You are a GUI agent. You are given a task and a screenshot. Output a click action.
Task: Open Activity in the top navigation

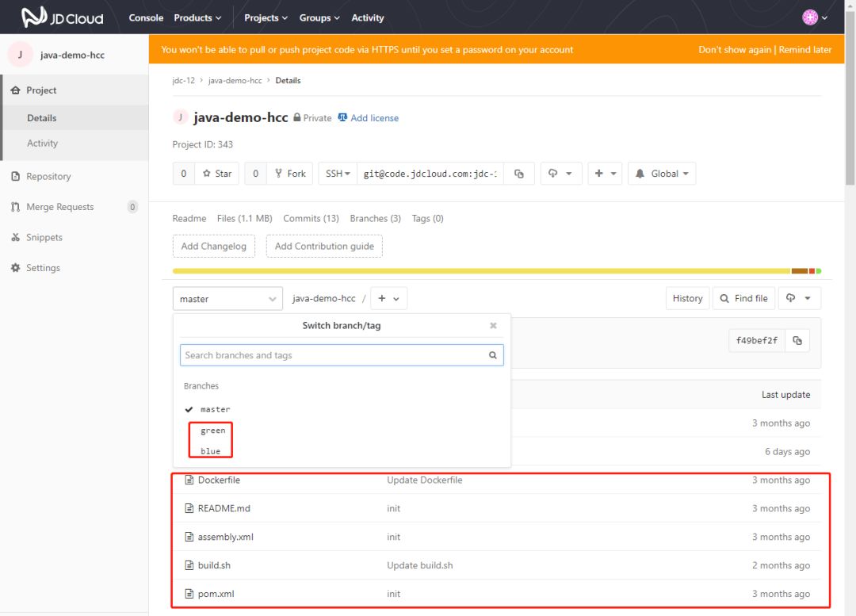[368, 17]
